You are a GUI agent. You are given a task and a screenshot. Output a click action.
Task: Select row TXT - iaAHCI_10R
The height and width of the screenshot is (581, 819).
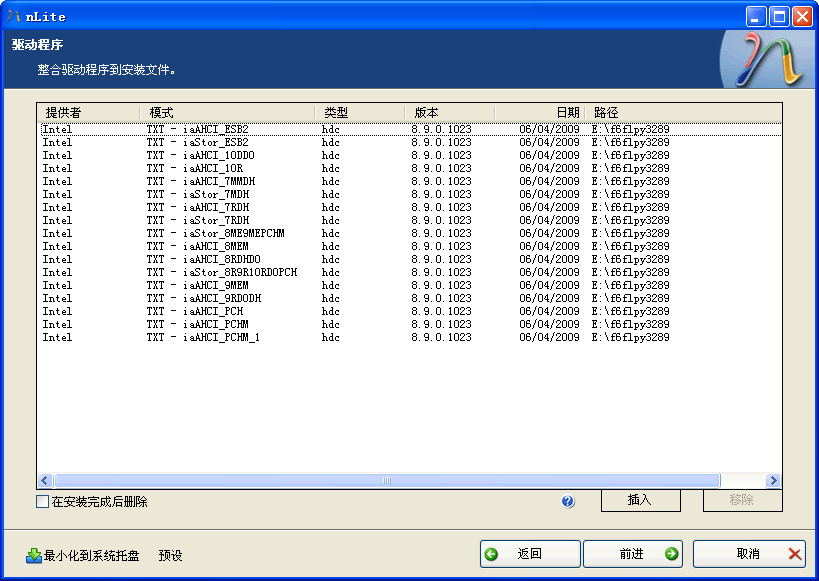411,169
